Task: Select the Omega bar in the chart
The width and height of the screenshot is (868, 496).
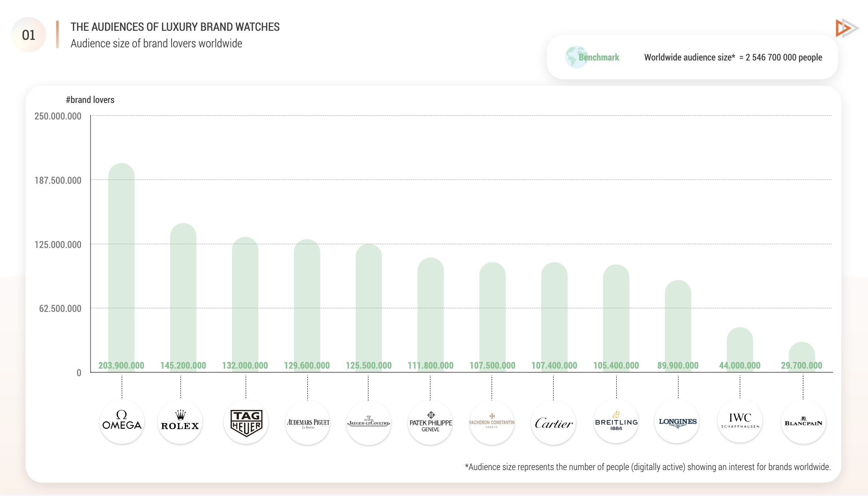Action: tap(121, 268)
